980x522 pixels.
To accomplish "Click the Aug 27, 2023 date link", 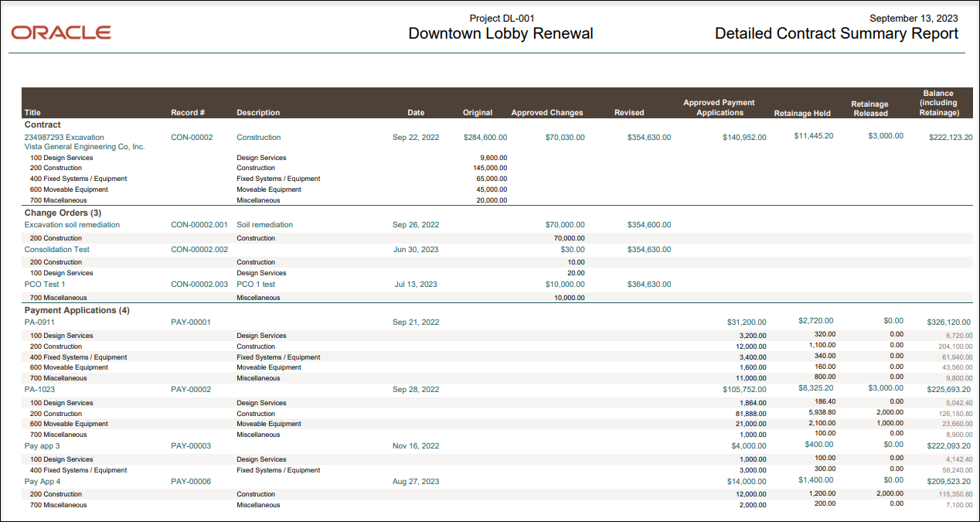I will click(417, 481).
